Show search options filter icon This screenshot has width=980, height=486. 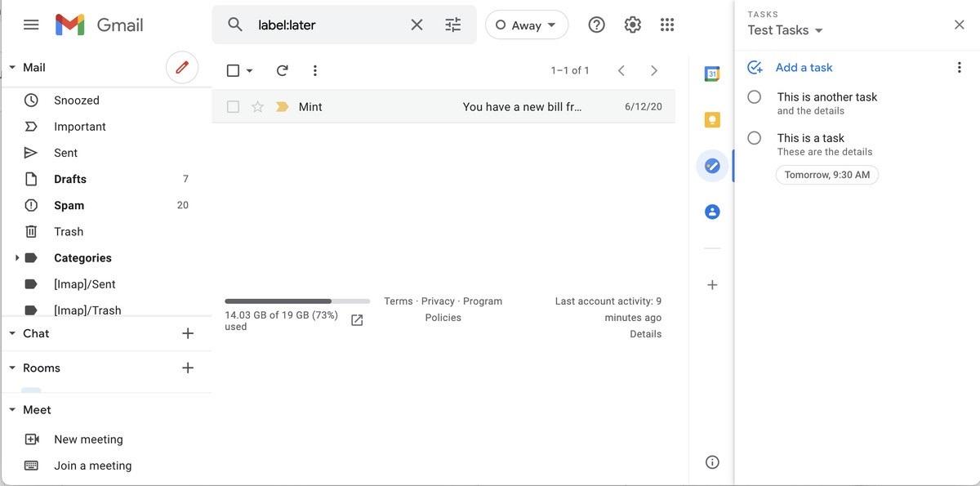tap(453, 25)
